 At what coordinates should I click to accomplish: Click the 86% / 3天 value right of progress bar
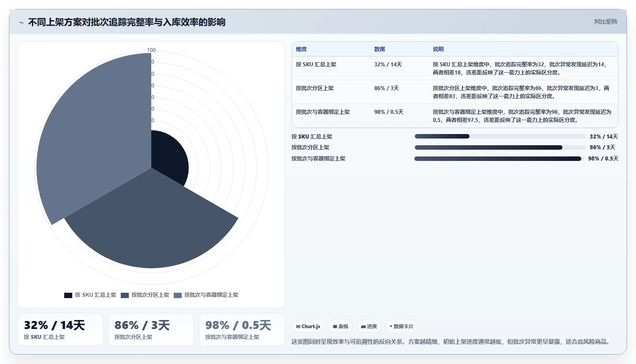pyautogui.click(x=602, y=147)
